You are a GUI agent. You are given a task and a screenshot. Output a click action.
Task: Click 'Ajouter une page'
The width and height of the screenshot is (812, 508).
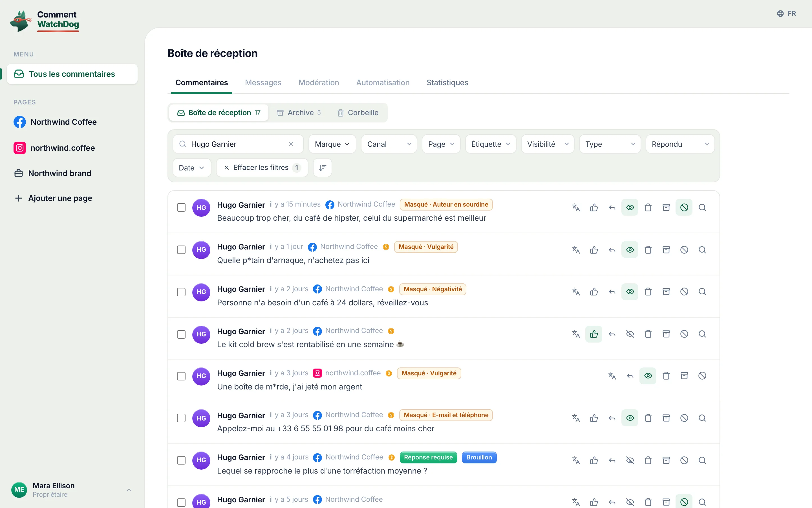[x=72, y=198]
